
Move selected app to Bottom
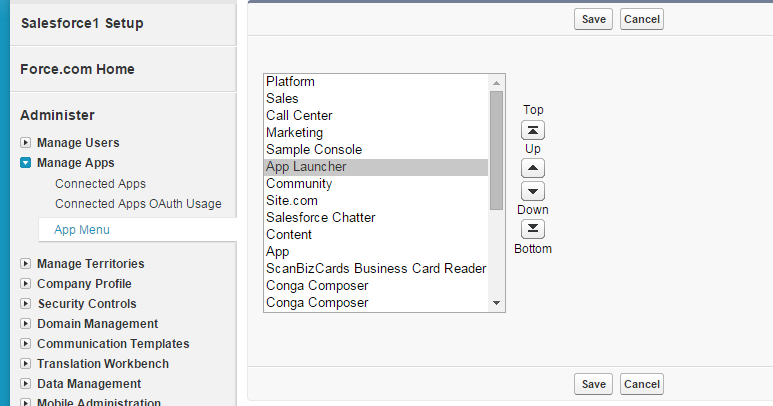534,229
